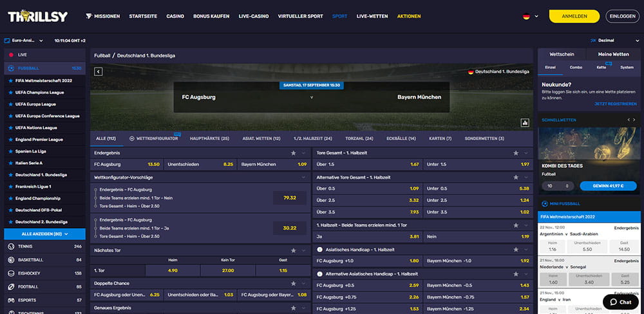
Task: Click the back arrow on match banner
Action: tap(98, 72)
